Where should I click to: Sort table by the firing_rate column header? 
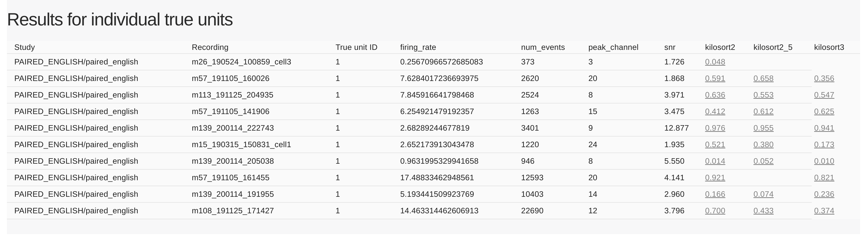(418, 47)
